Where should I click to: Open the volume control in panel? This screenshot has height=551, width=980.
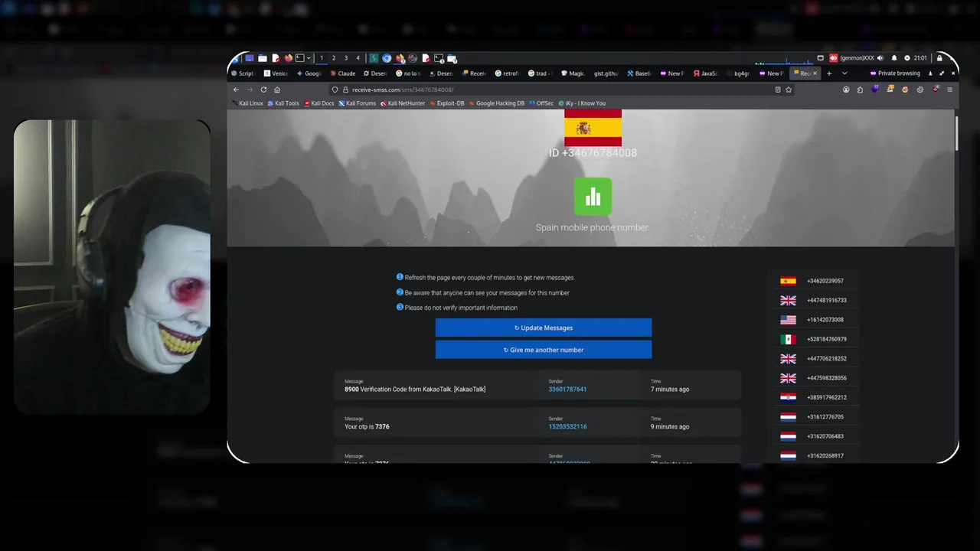click(x=880, y=58)
